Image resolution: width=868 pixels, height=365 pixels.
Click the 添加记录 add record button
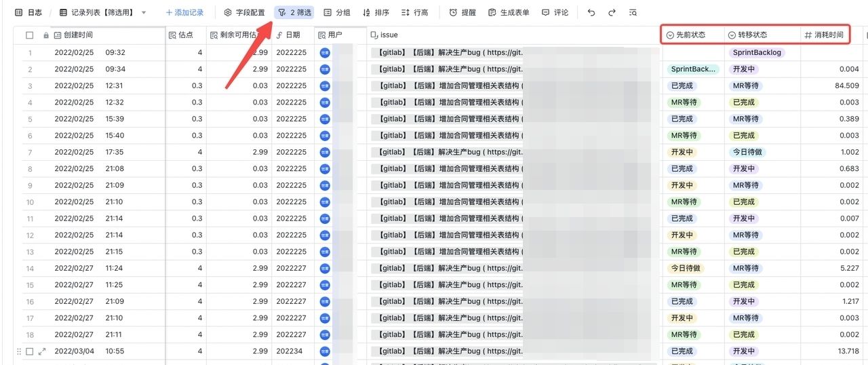point(184,12)
